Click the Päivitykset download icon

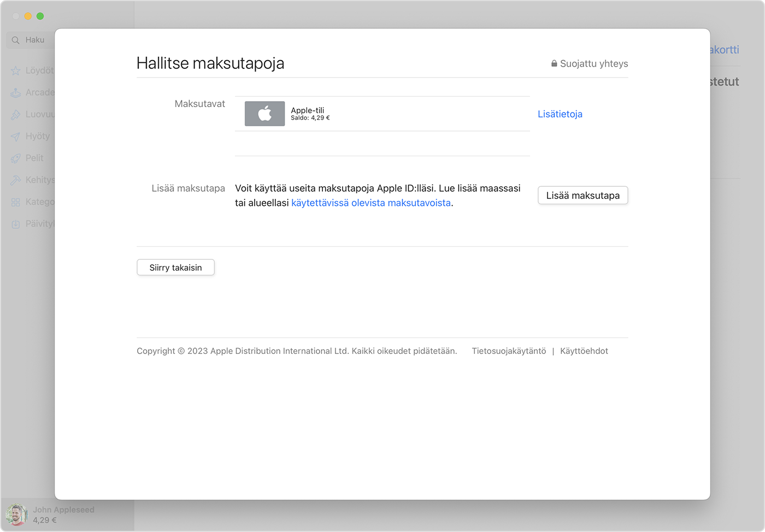(15, 224)
